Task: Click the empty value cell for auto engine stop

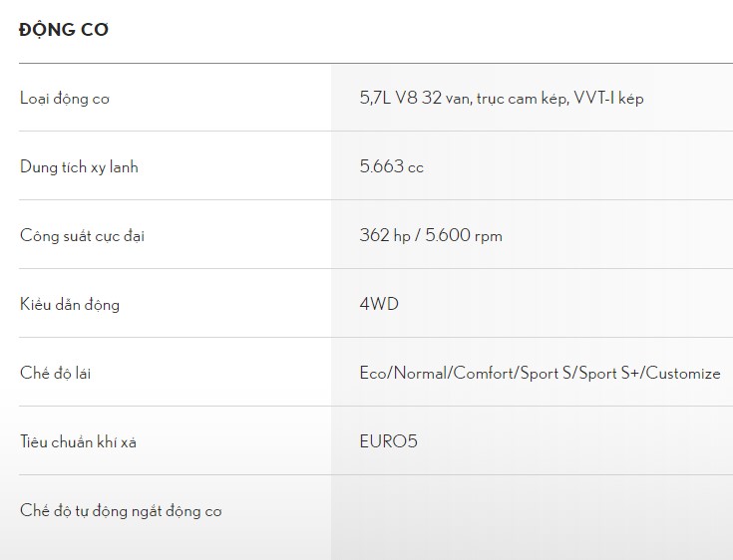Action: click(x=532, y=517)
